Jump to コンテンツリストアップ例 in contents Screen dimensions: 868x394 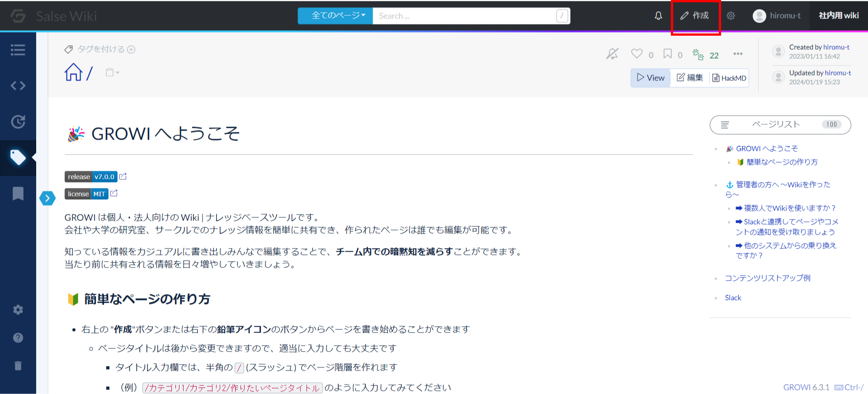click(768, 278)
